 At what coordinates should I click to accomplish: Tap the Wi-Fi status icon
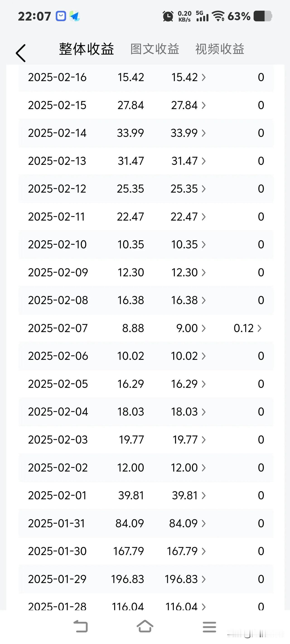click(218, 16)
